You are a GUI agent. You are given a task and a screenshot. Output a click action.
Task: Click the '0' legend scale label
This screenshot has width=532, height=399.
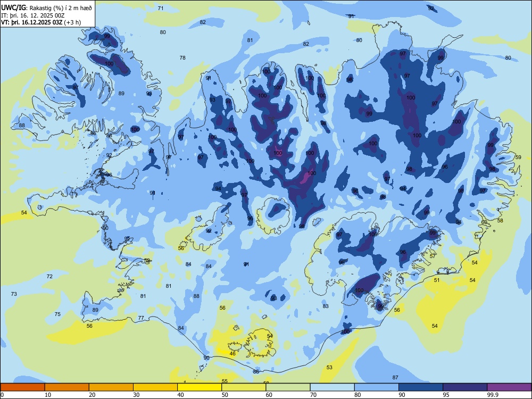pyautogui.click(x=2, y=395)
